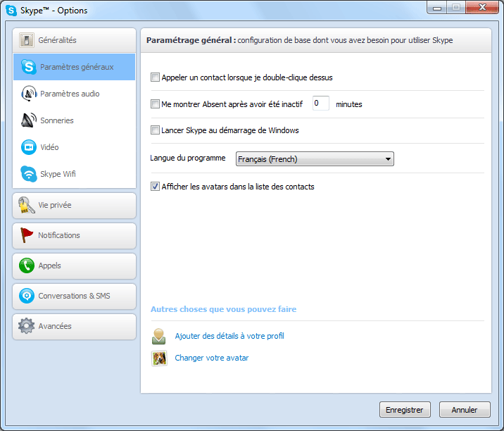The height and width of the screenshot is (431, 504).
Task: Click the green phone Appels icon
Action: pos(26,266)
